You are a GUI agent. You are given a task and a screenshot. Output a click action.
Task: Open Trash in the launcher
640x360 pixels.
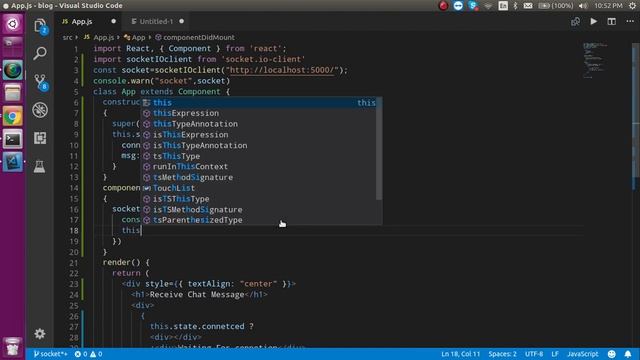(13, 347)
